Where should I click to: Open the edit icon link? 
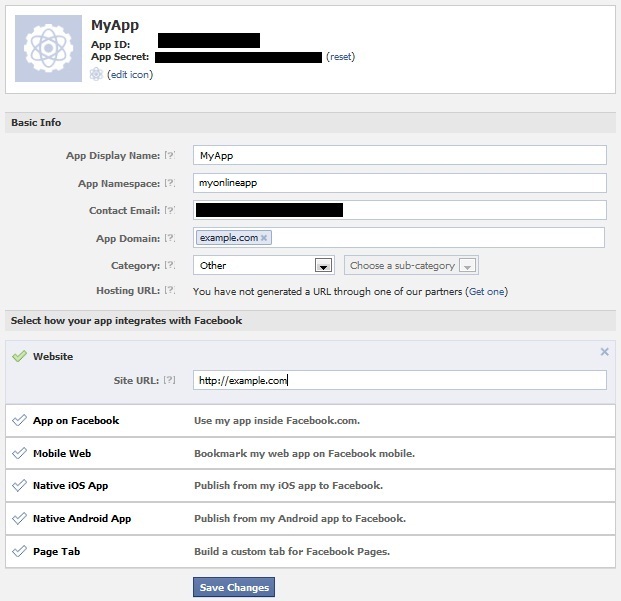[x=130, y=74]
